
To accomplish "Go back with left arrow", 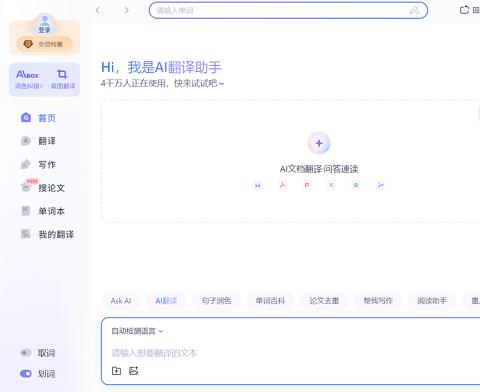I will [x=98, y=10].
